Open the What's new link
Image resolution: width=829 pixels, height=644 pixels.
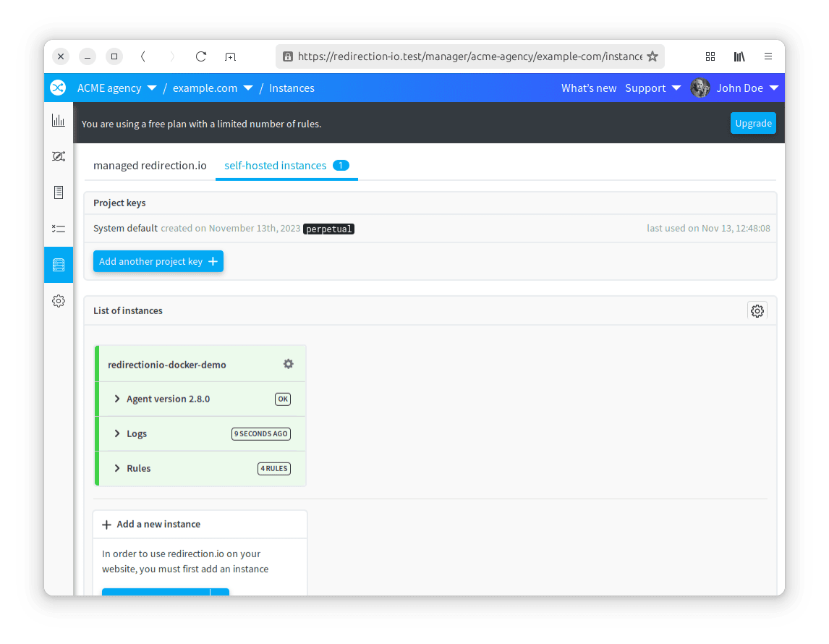[x=589, y=88]
